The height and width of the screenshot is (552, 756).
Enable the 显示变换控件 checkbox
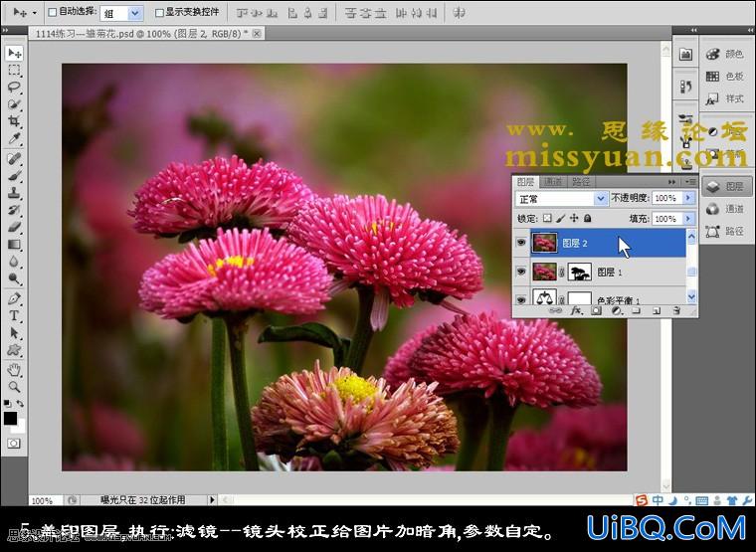[x=159, y=13]
